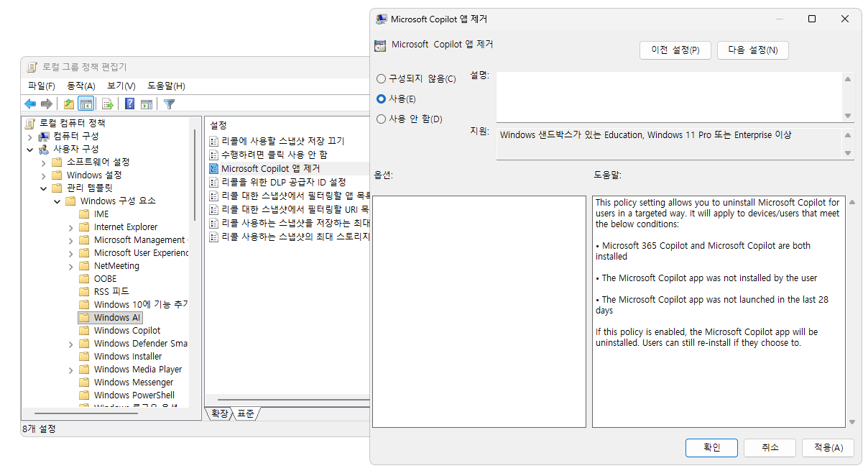Image resolution: width=868 pixels, height=476 pixels.
Task: Click the 사용자 구성 user icon
Action: tap(45, 149)
